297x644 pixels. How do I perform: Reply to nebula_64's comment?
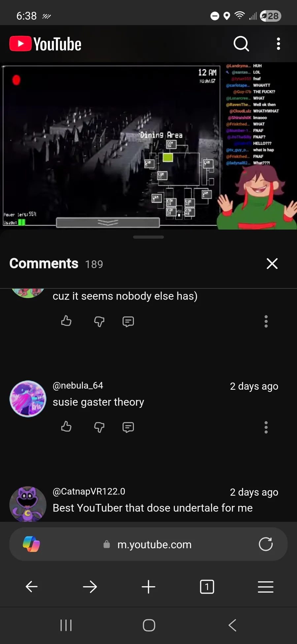pyautogui.click(x=128, y=427)
